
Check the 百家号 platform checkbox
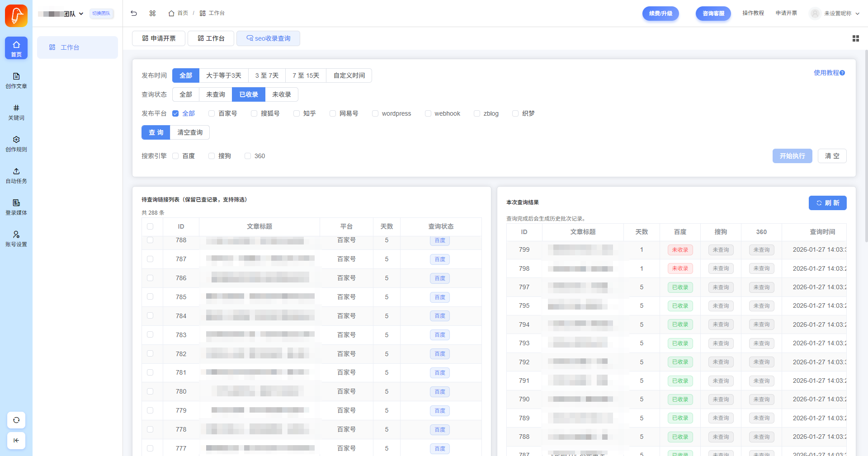click(212, 113)
